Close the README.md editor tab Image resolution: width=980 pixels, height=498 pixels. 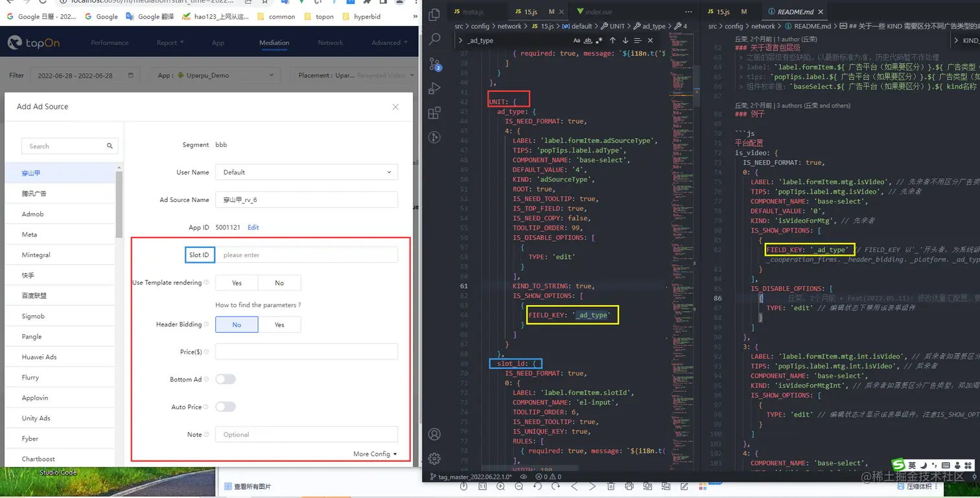tap(821, 12)
